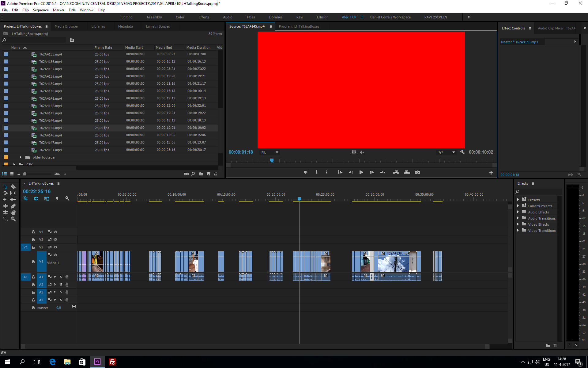Click the Project panel thumbnail zoom slider

(25, 174)
